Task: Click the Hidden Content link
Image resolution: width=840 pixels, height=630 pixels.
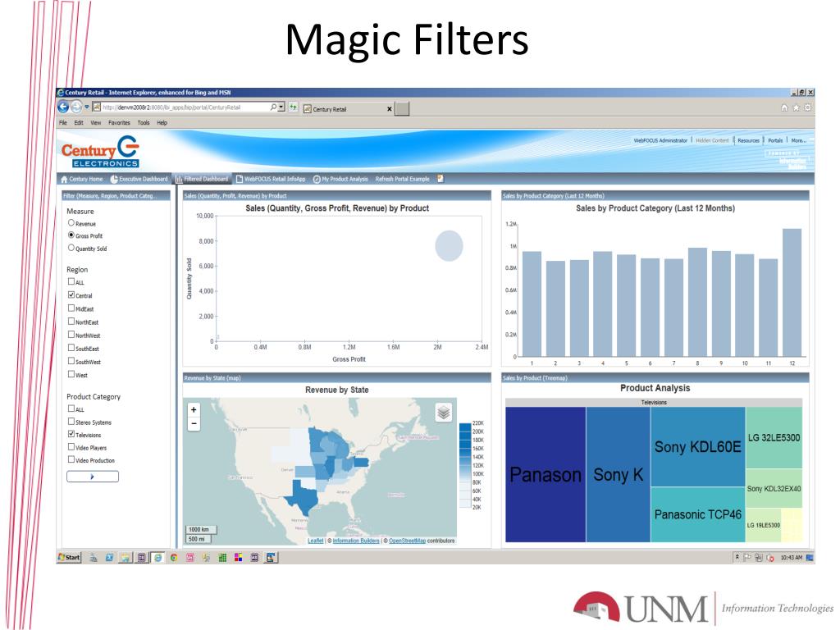Action: tap(712, 140)
